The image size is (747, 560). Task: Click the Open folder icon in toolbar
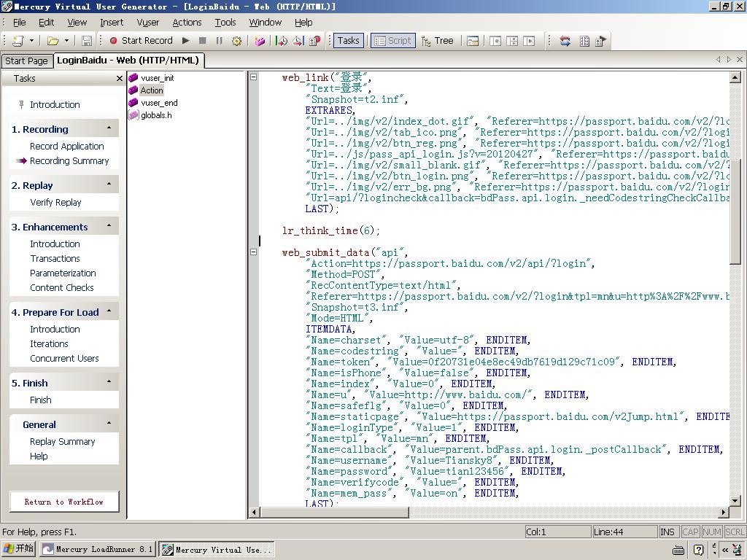pyautogui.click(x=53, y=41)
